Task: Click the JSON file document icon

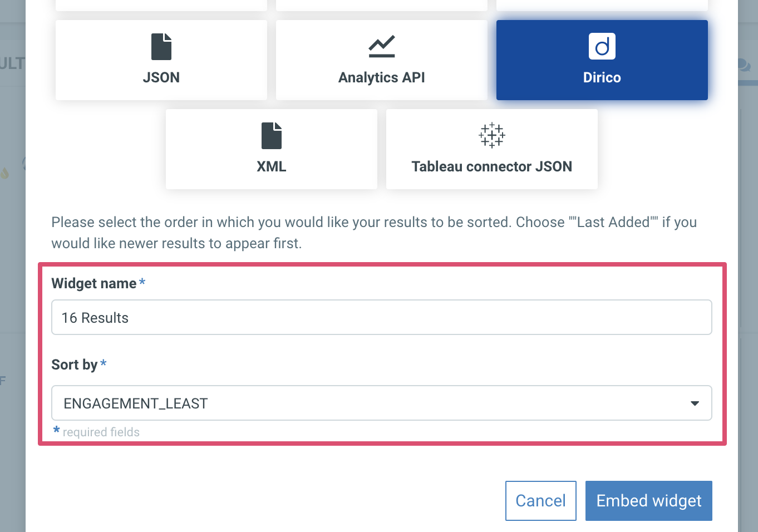Action: click(161, 47)
